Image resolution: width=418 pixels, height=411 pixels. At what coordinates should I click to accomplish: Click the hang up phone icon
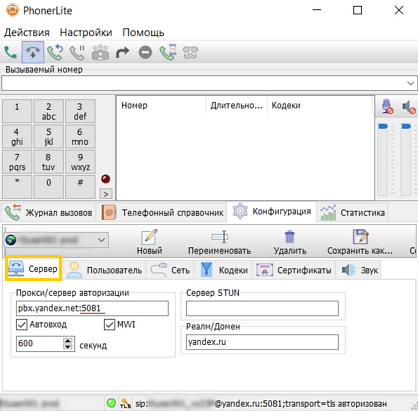click(33, 52)
